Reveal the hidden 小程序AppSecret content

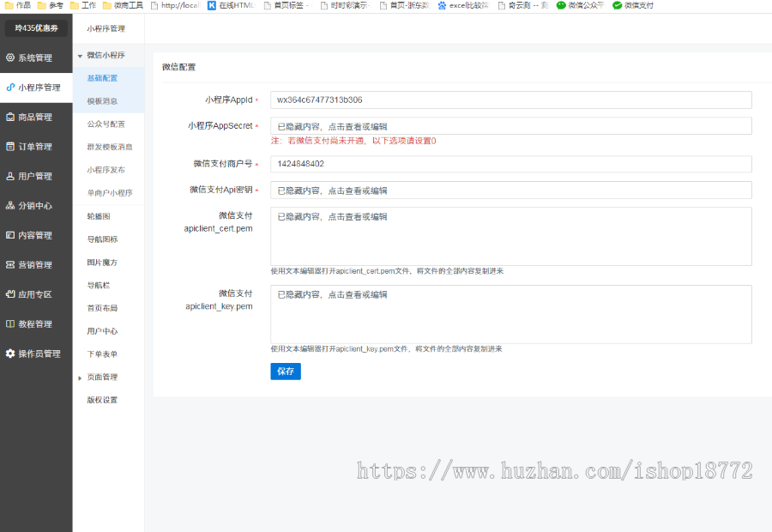pyautogui.click(x=511, y=124)
